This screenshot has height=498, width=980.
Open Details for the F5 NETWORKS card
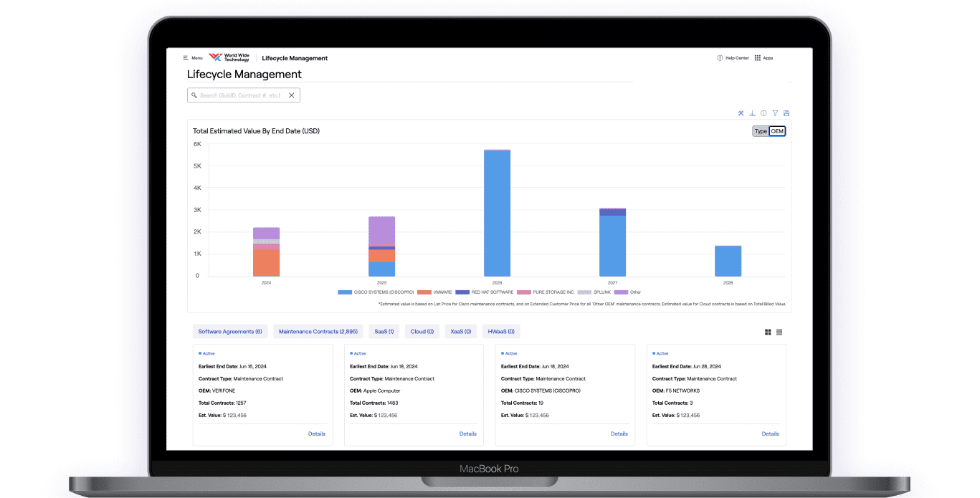[771, 434]
